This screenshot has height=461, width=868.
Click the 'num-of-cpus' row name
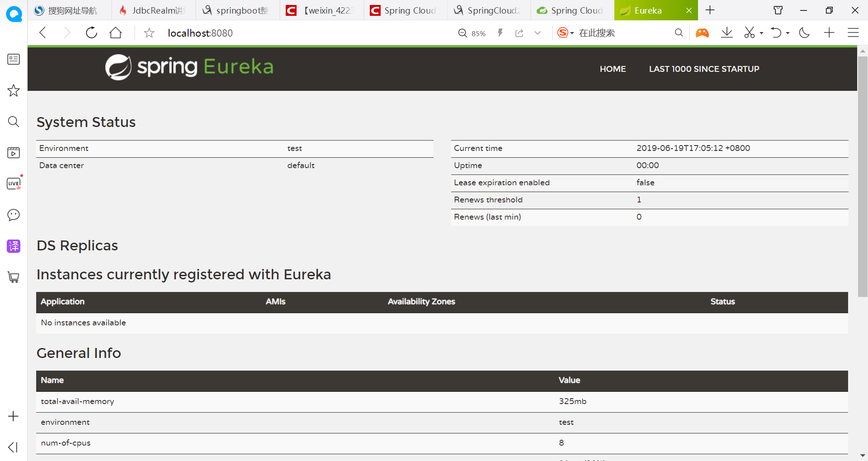[x=66, y=443]
